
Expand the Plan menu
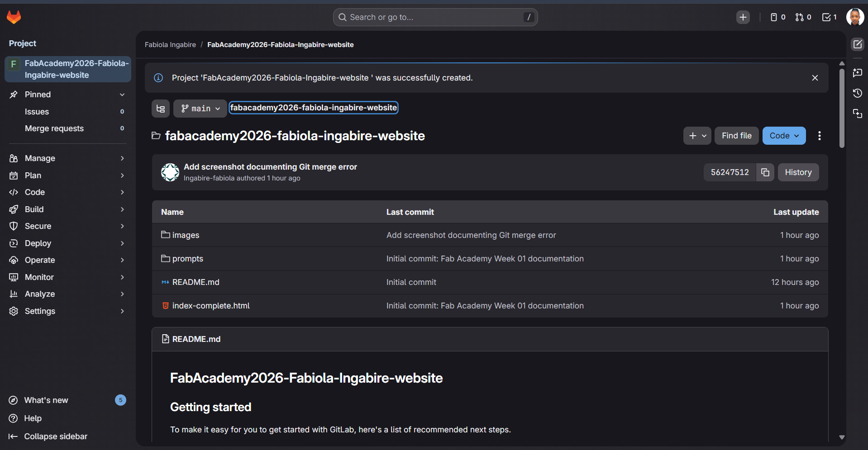click(x=68, y=175)
